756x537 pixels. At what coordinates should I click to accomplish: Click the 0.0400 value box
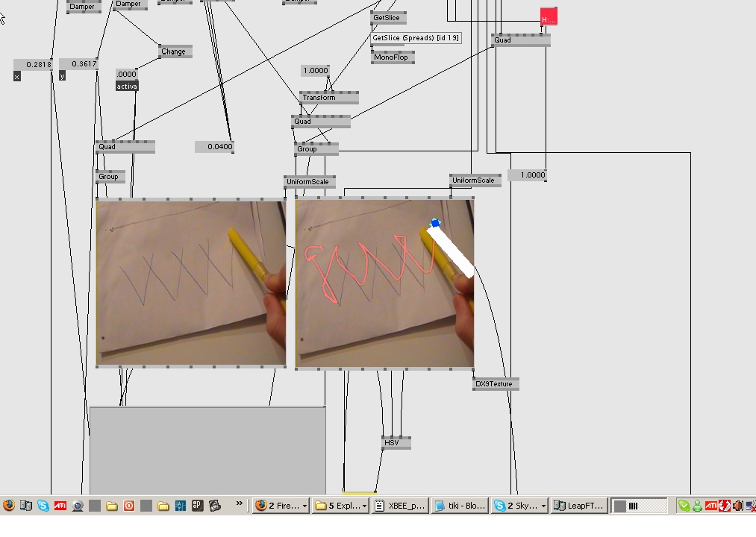215,147
